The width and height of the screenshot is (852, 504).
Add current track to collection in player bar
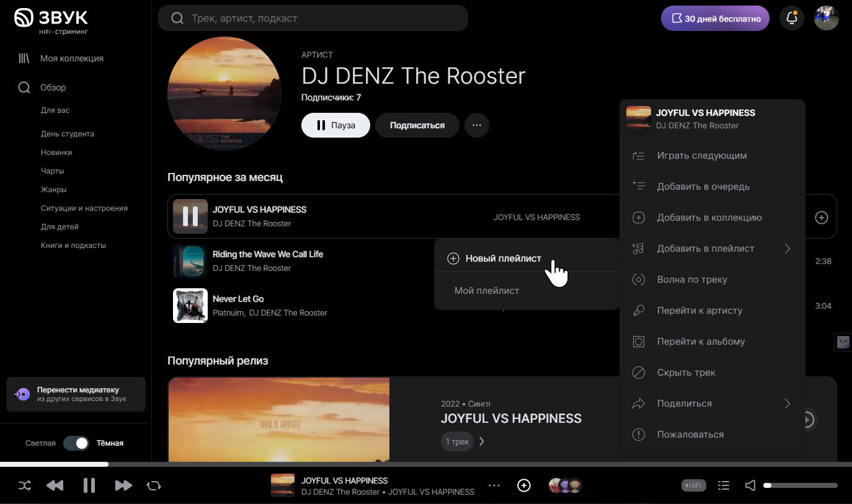[524, 485]
